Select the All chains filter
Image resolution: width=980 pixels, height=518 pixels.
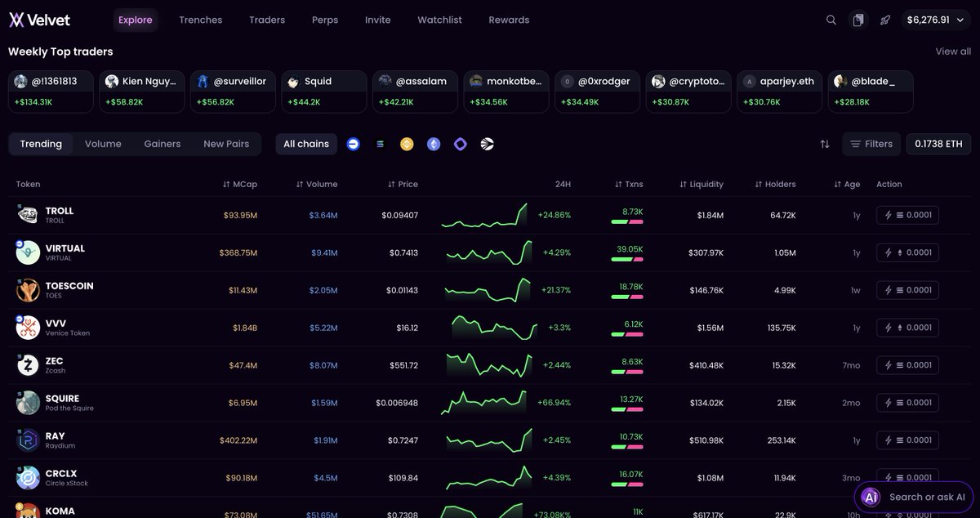coord(306,144)
